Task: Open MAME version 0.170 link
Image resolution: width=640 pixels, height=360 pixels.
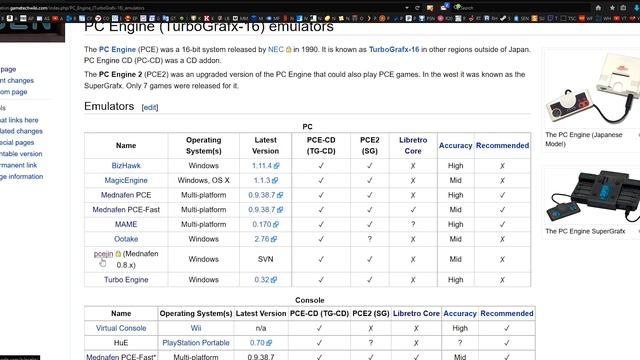Action: click(x=265, y=224)
